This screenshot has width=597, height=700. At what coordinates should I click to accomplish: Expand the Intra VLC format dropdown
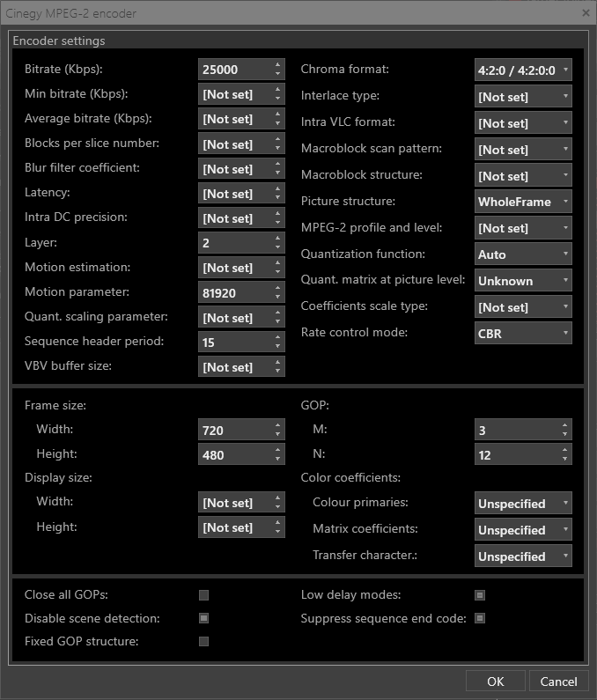(x=523, y=122)
